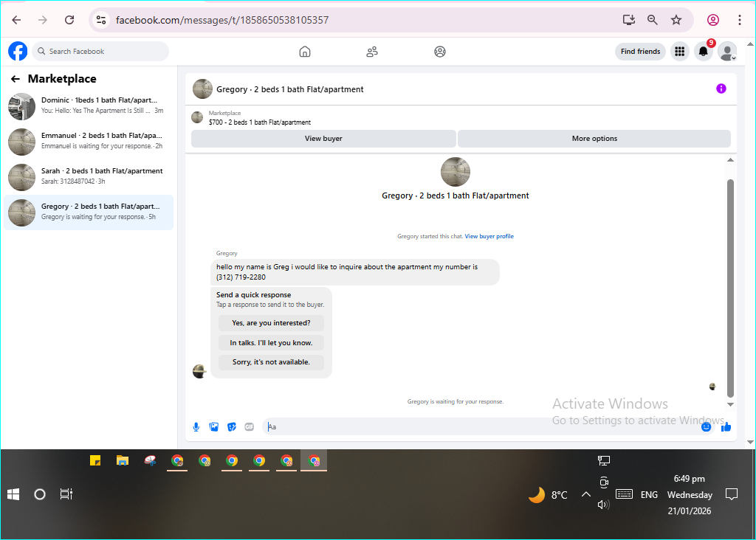Send quick response 'In talks. I'll let you know.'
Viewport: 756px width, 540px height.
pos(271,342)
